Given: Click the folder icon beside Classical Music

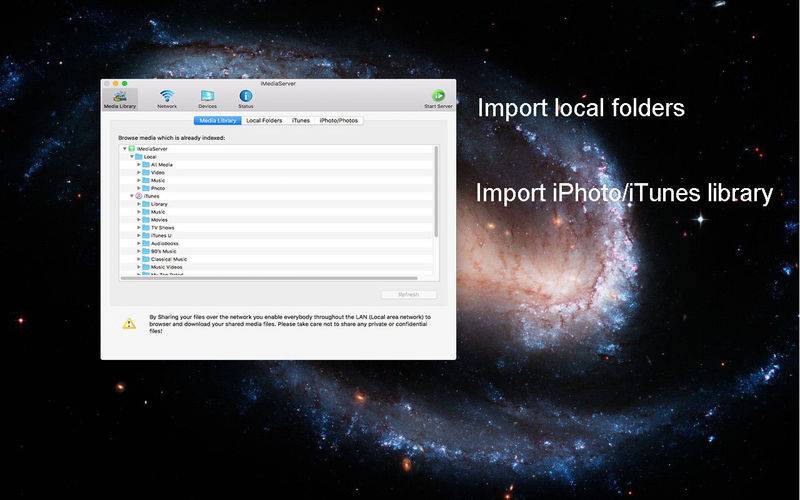Looking at the screenshot, I should 146,259.
